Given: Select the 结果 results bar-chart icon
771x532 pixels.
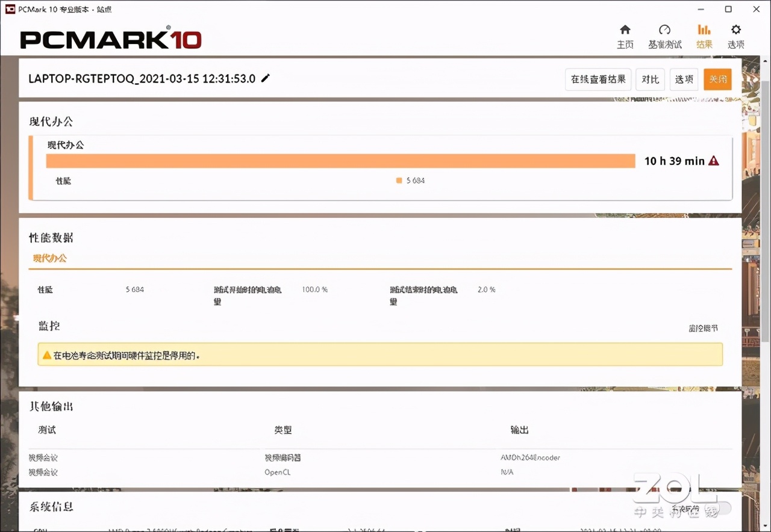Looking at the screenshot, I should point(704,29).
